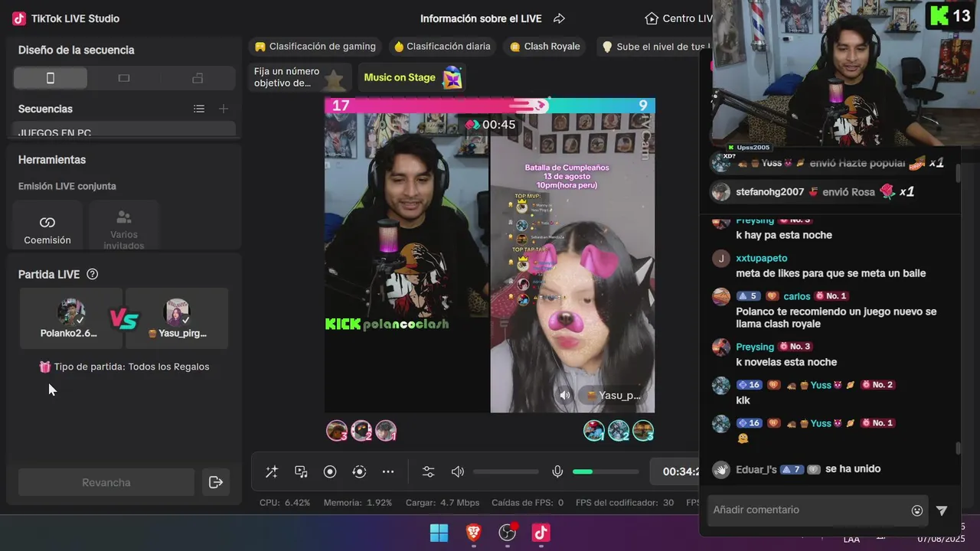Open the Clash Royale chip

tap(545, 47)
